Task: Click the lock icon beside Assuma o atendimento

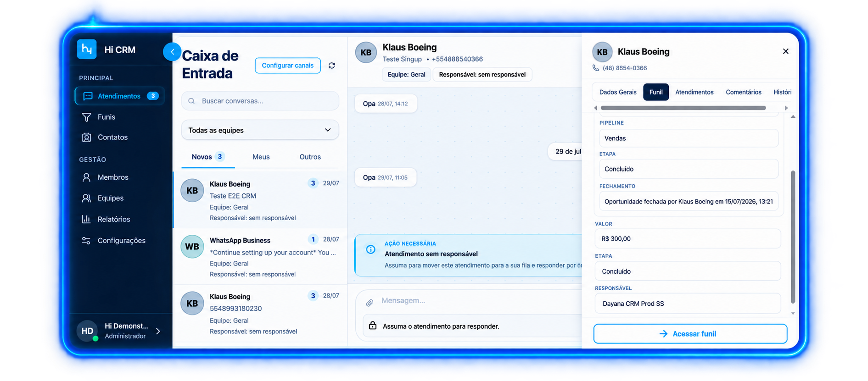Action: tap(373, 326)
